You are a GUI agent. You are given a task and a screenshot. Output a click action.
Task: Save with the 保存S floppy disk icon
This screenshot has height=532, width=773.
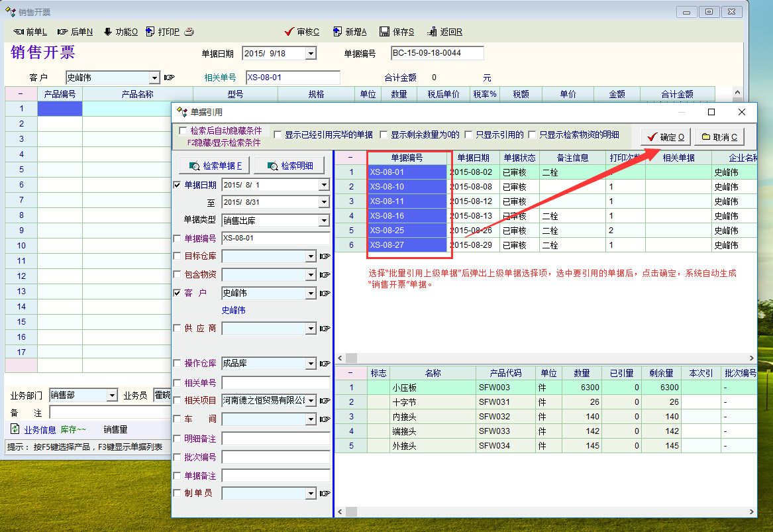[384, 32]
